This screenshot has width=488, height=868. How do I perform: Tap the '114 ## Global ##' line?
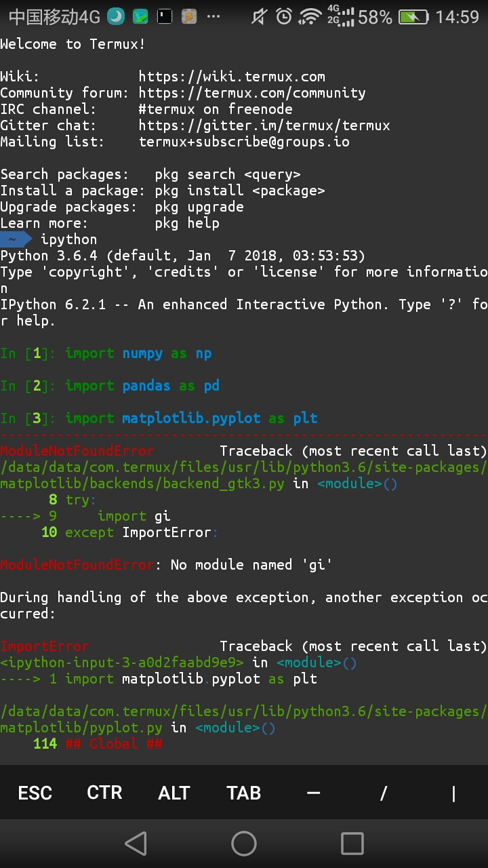coord(98,744)
